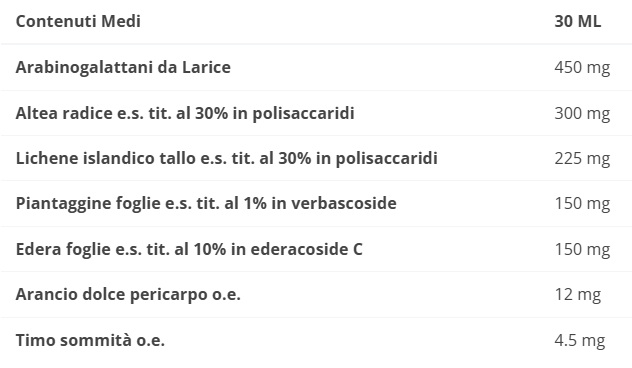This screenshot has height=368, width=632.
Task: Select the 12 mg value
Action: (578, 295)
